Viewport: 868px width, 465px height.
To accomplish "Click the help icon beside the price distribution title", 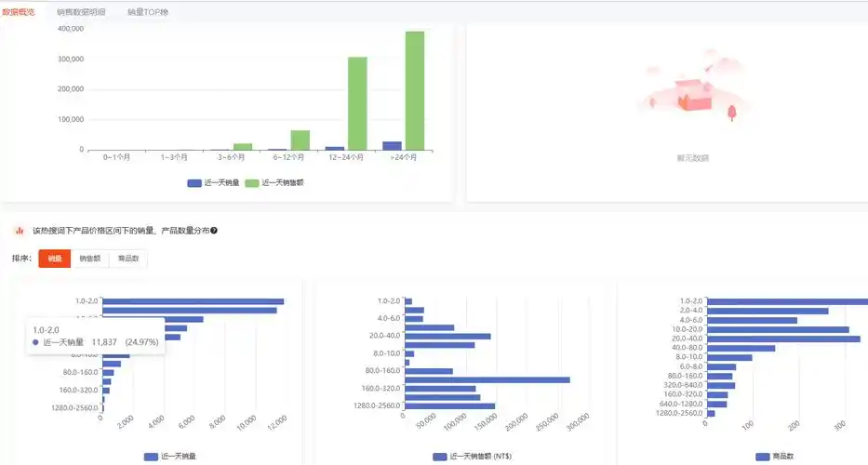I will point(214,230).
